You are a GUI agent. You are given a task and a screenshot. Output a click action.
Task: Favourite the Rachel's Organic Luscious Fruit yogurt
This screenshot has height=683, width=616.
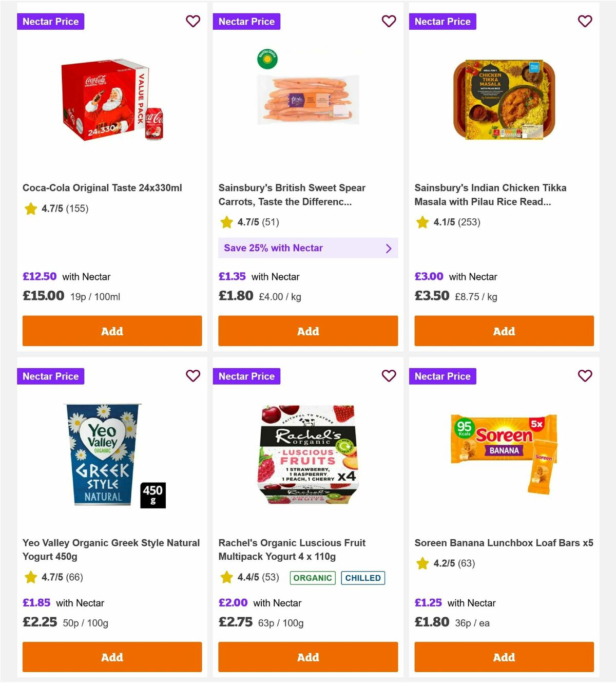[389, 376]
